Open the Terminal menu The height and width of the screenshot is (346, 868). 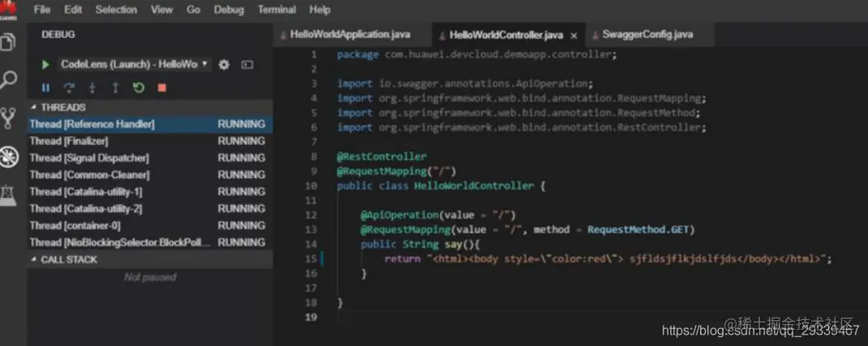point(277,10)
